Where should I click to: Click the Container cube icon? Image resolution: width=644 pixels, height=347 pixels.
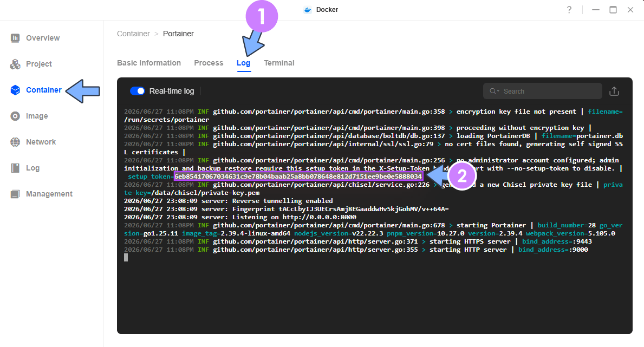(15, 90)
